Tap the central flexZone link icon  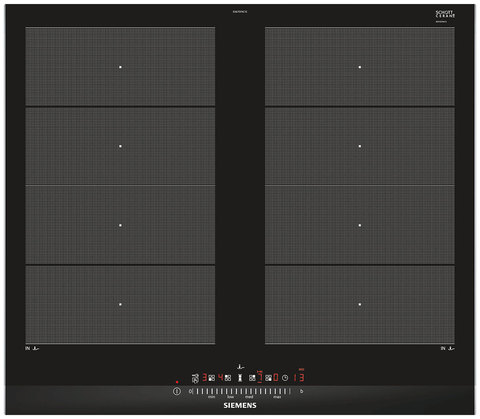[x=240, y=378]
